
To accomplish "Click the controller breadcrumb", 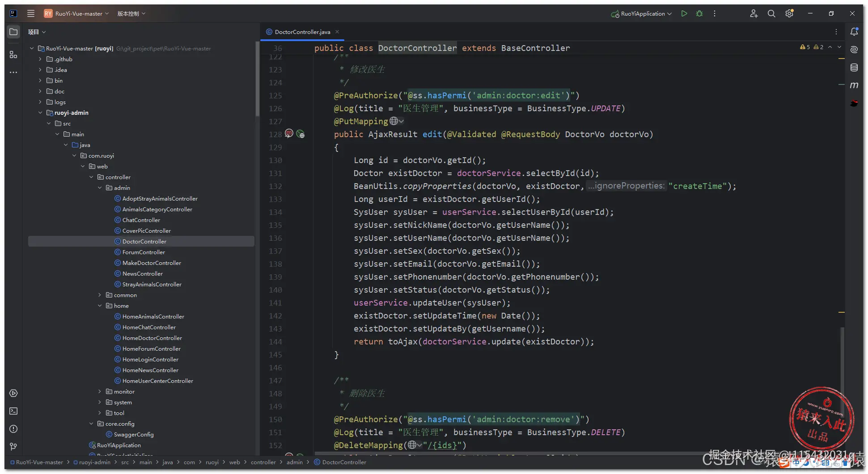I will click(263, 462).
